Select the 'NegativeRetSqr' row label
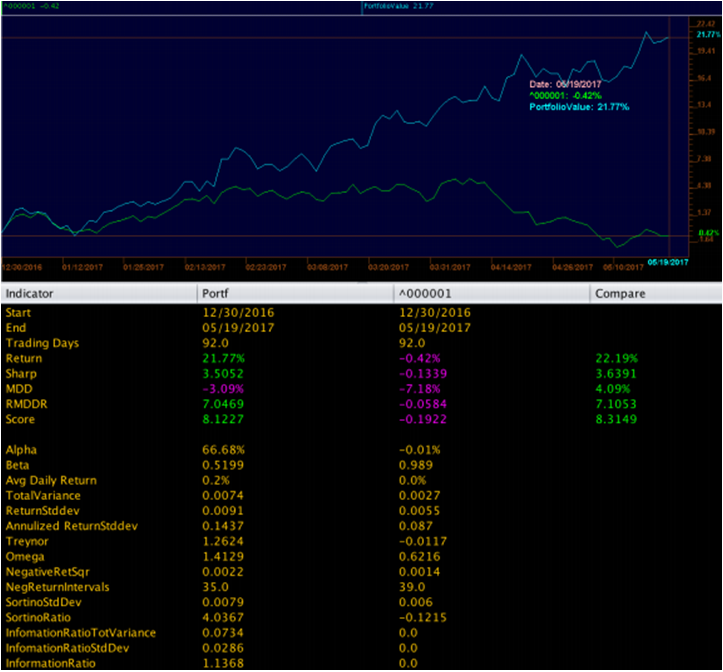This screenshot has width=723, height=672. click(47, 572)
